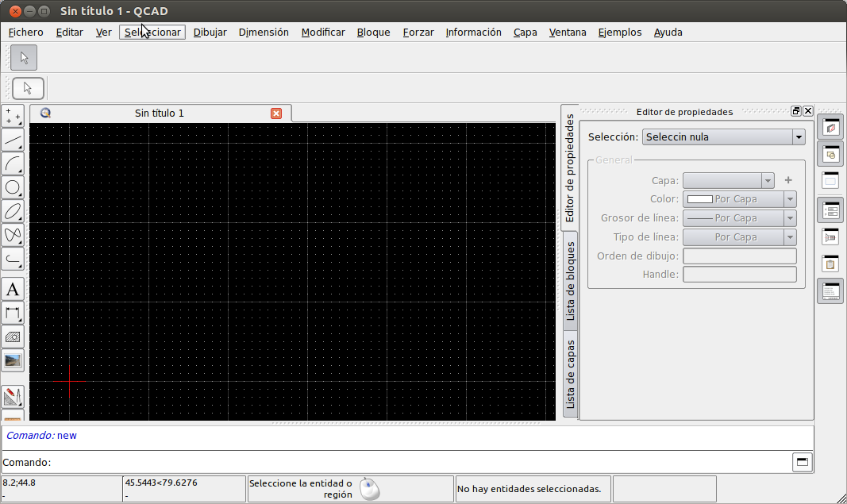The image size is (847, 504).
Task: Open the Capa menu
Action: point(525,33)
